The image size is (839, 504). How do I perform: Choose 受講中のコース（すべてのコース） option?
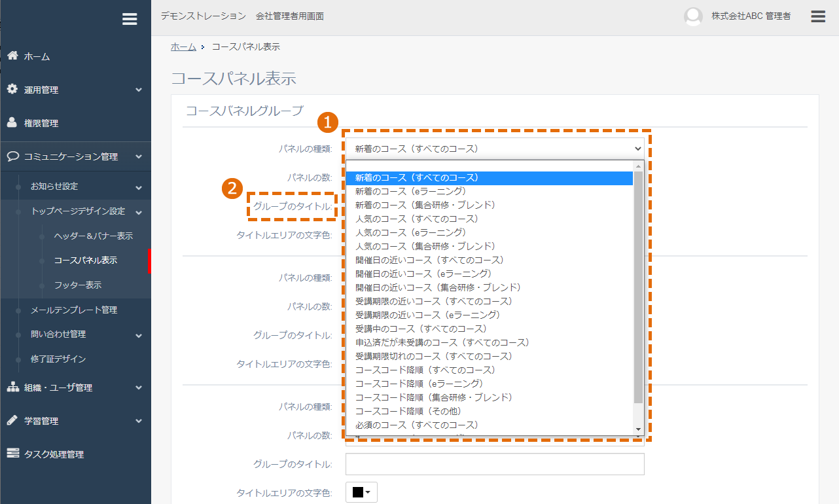pyautogui.click(x=490, y=329)
